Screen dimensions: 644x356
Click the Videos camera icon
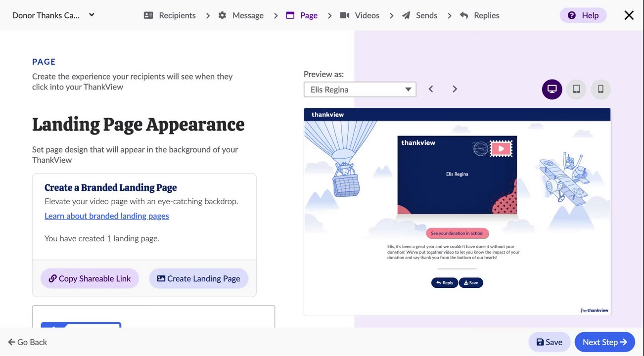[345, 15]
